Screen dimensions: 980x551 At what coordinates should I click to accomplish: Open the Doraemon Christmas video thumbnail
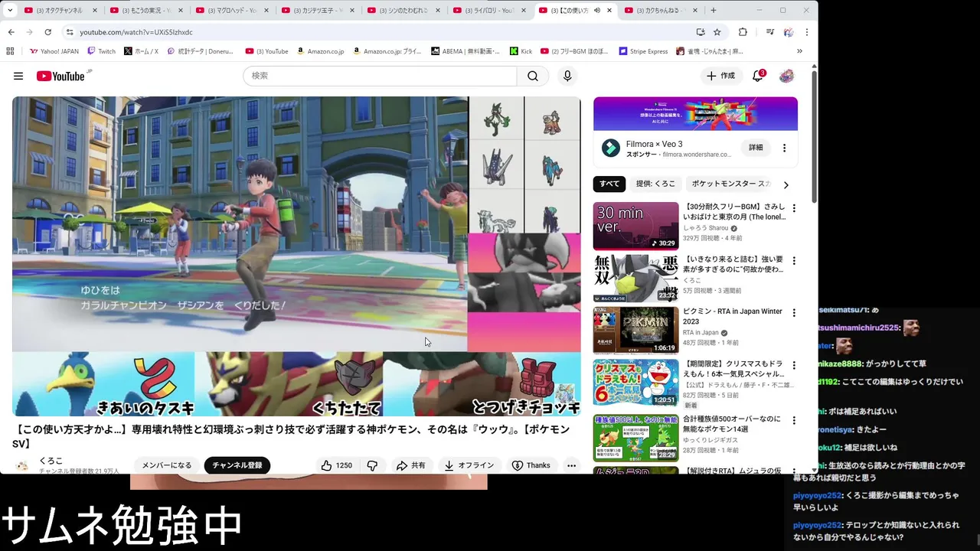[635, 383]
